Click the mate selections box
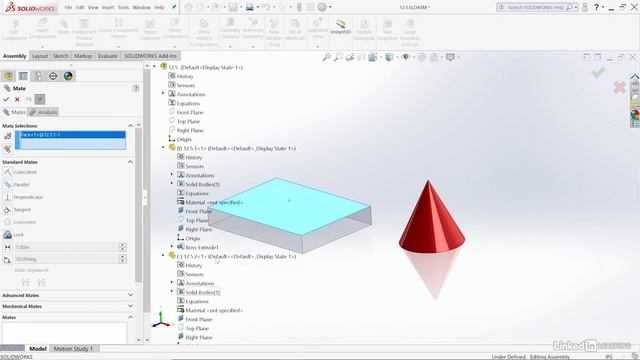The height and width of the screenshot is (360, 640). tap(71, 140)
